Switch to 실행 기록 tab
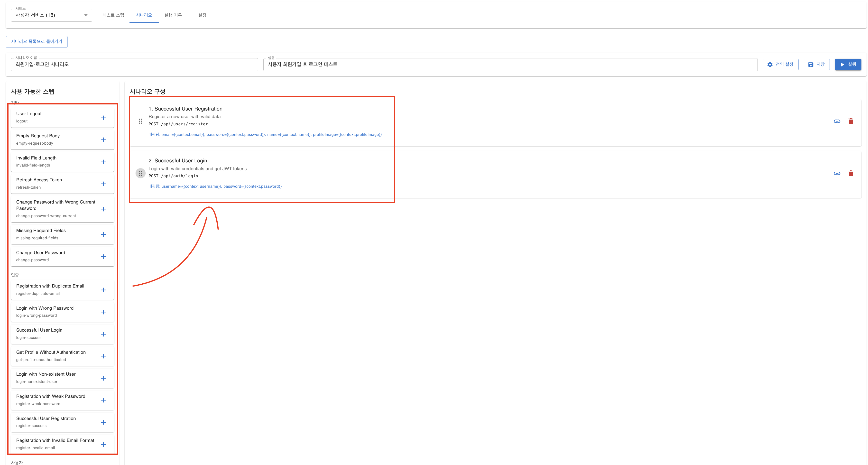This screenshot has height=465, width=868. 173,15
